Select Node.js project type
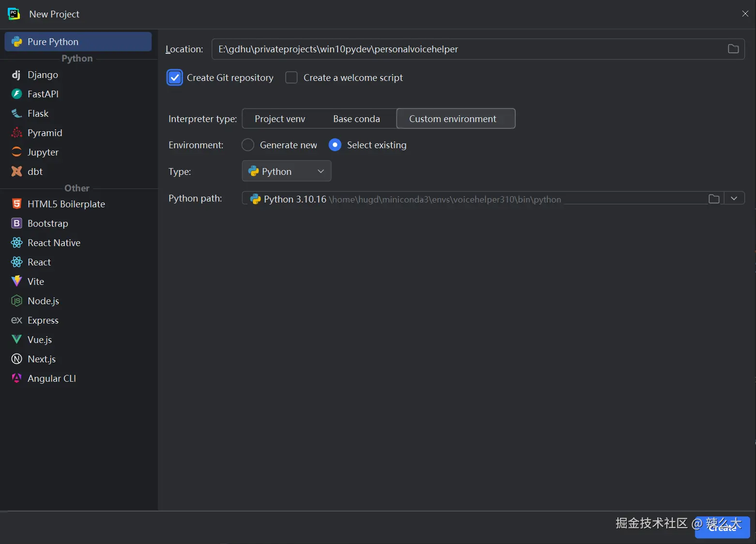The height and width of the screenshot is (544, 756). click(78, 301)
